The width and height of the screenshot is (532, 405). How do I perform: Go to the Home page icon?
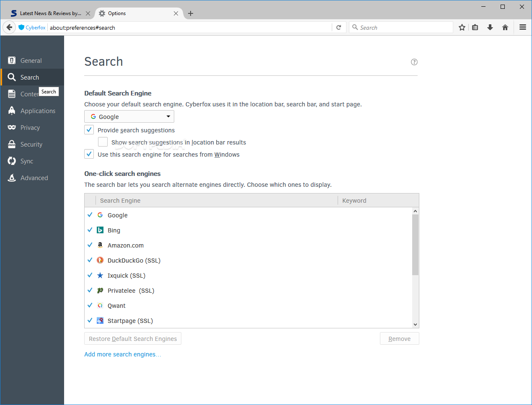point(505,27)
